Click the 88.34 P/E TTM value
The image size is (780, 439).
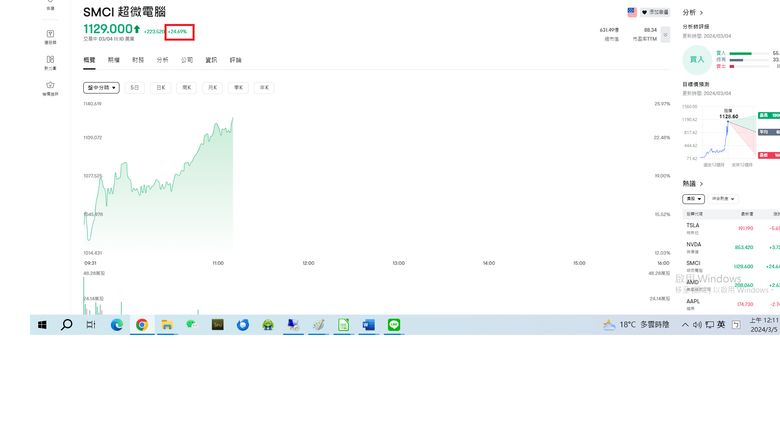(650, 30)
